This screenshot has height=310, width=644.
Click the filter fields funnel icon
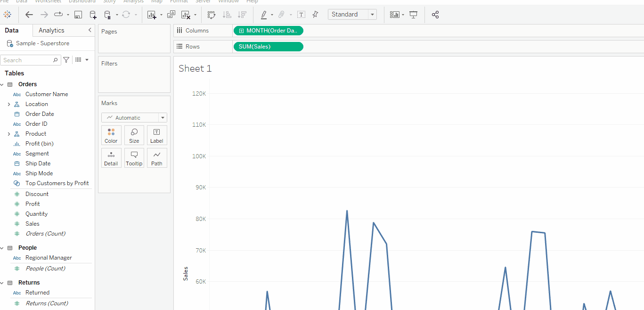point(66,60)
